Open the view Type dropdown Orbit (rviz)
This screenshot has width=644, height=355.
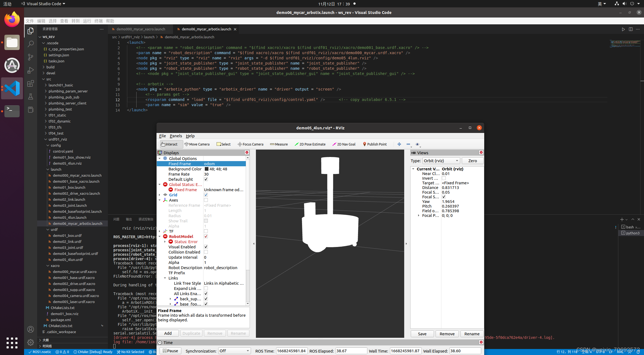point(441,161)
